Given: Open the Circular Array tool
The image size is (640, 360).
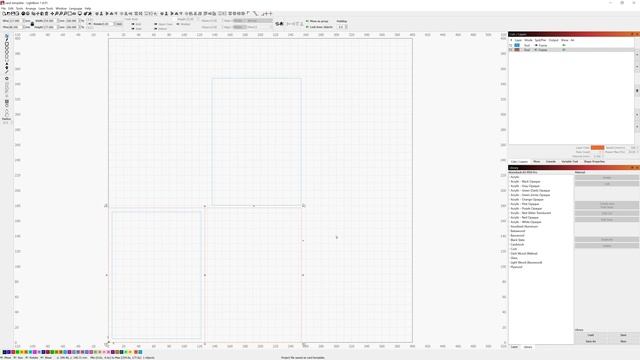Looking at the screenshot, I should tap(7, 105).
